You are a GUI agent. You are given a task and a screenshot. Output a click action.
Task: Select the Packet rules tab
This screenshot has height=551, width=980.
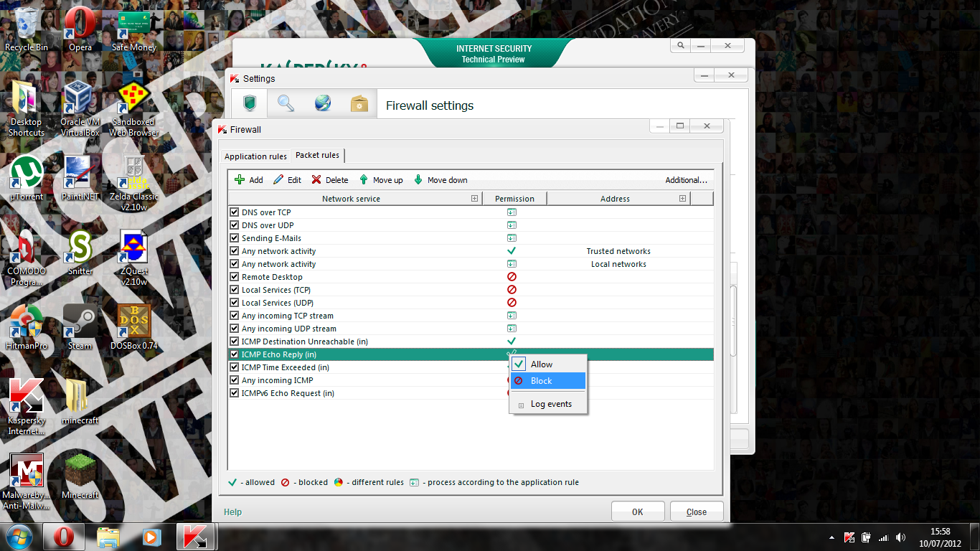click(x=318, y=155)
